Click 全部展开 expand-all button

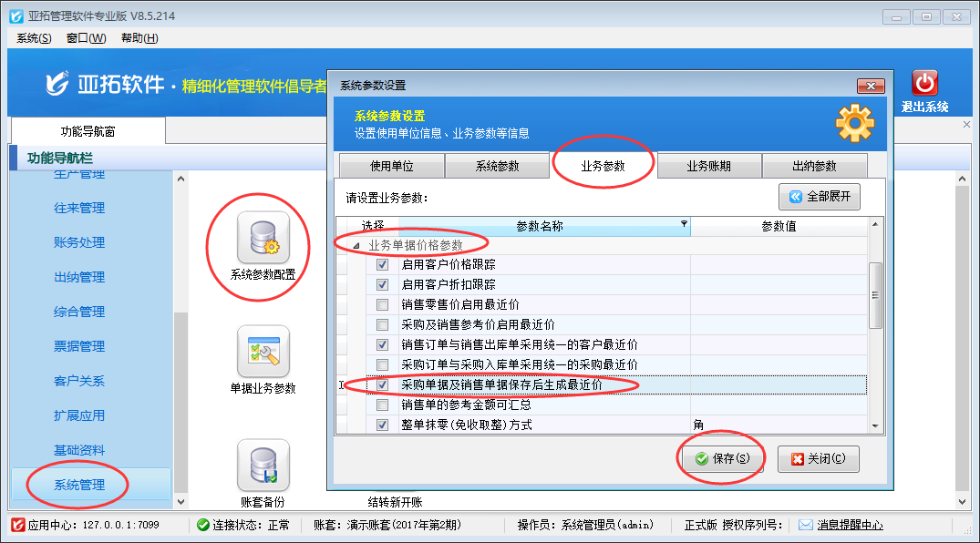[819, 197]
